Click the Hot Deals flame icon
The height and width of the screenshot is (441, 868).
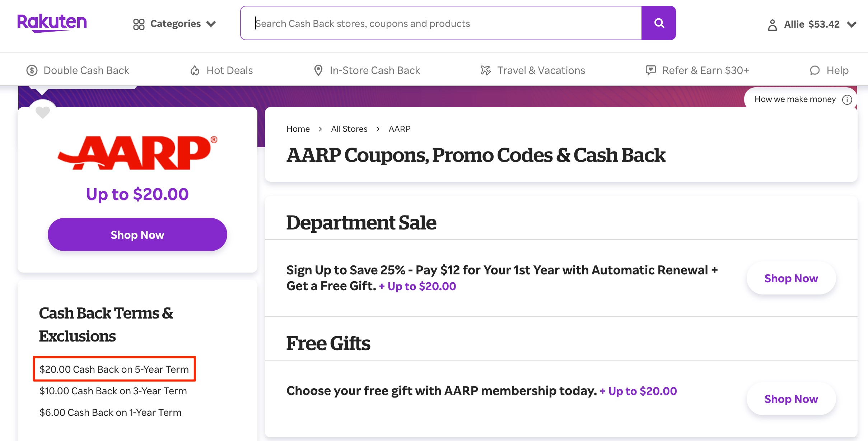point(195,70)
